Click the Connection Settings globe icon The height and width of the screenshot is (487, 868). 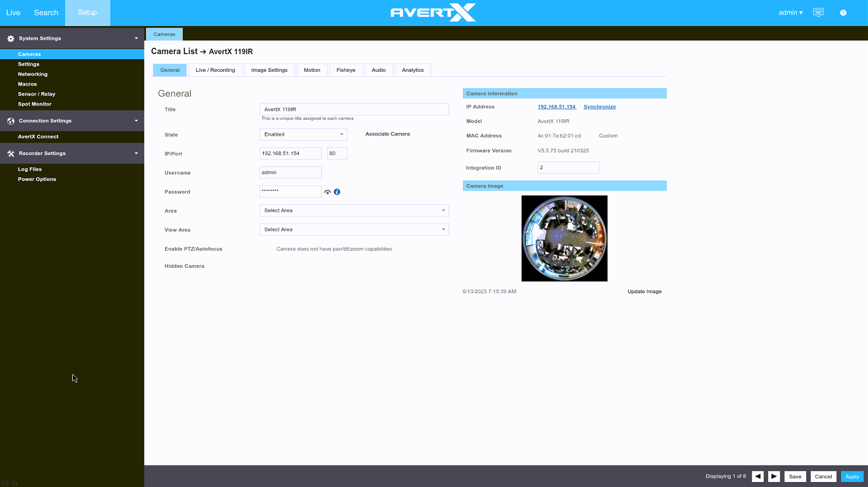point(10,121)
